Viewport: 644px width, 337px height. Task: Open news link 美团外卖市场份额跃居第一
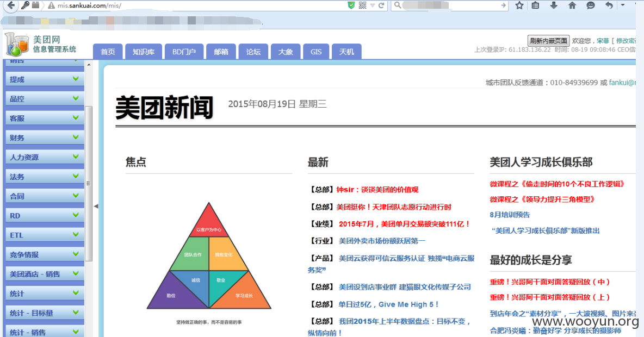click(381, 241)
